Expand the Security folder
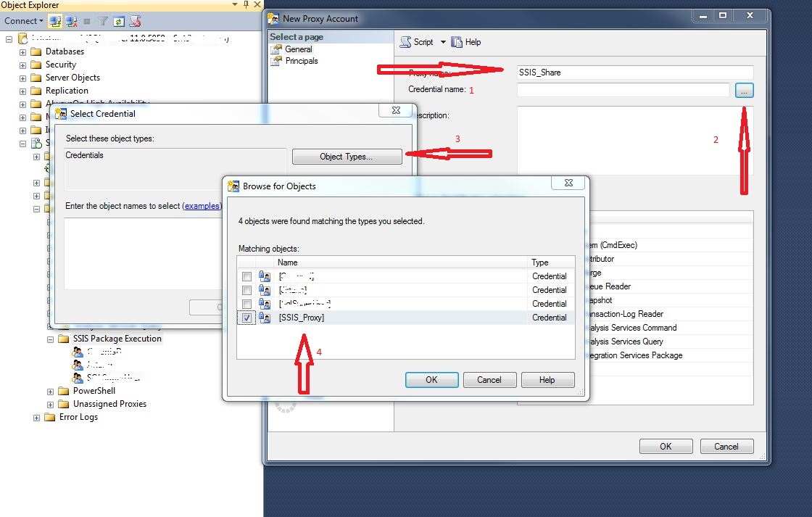 tap(22, 65)
